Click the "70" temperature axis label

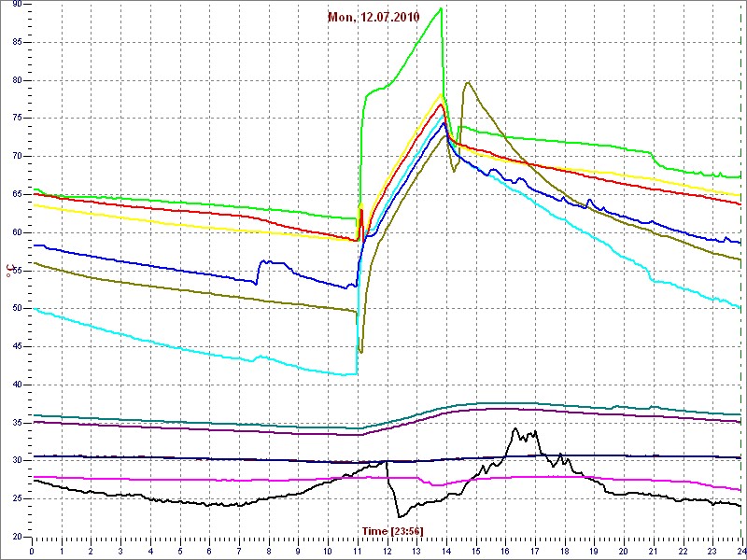[17, 157]
